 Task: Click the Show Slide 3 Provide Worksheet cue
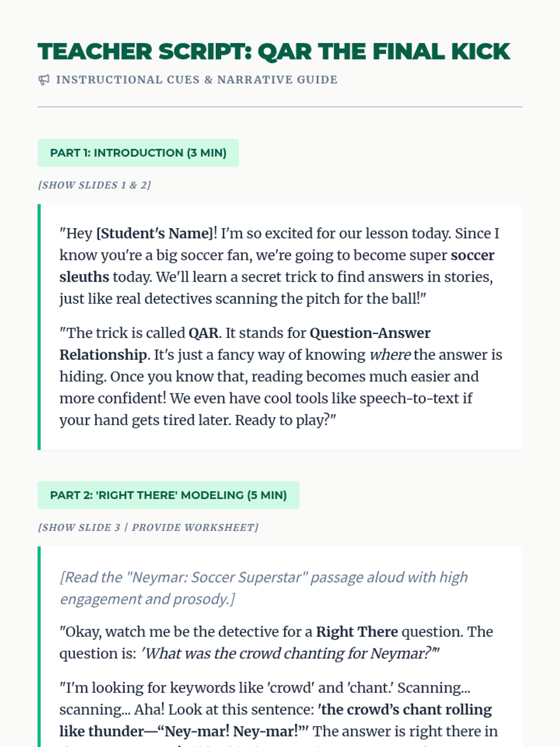coord(148,527)
